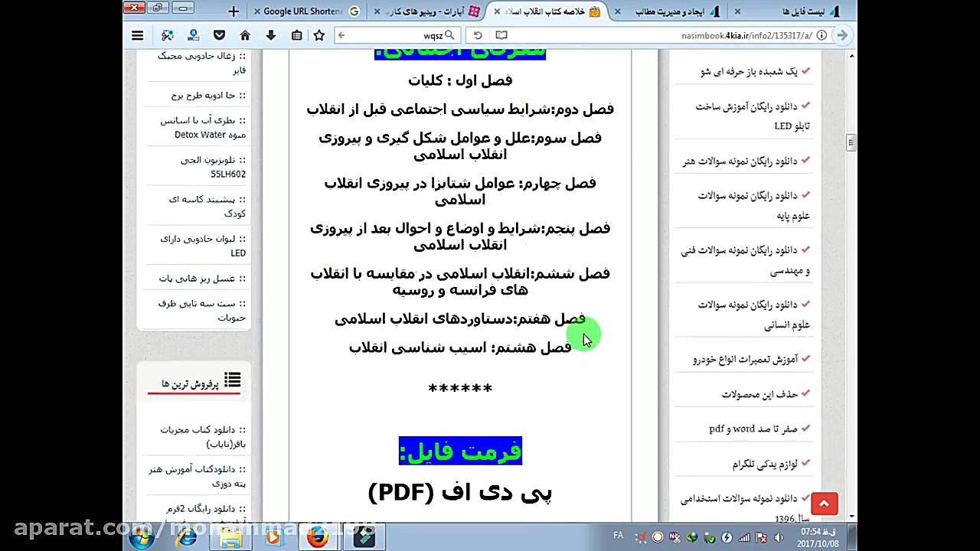Click the Home icon in the toolbar
Screen dimensions: 980x551
[245, 35]
